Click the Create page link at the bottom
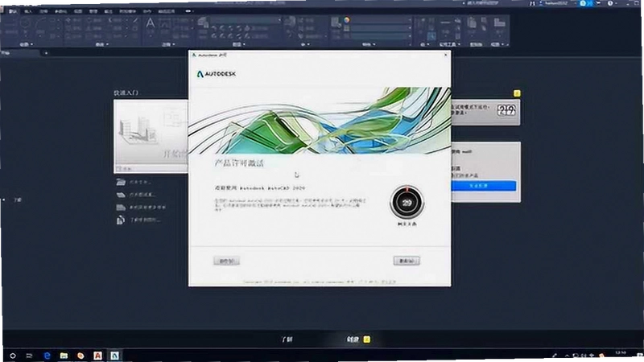 point(353,339)
